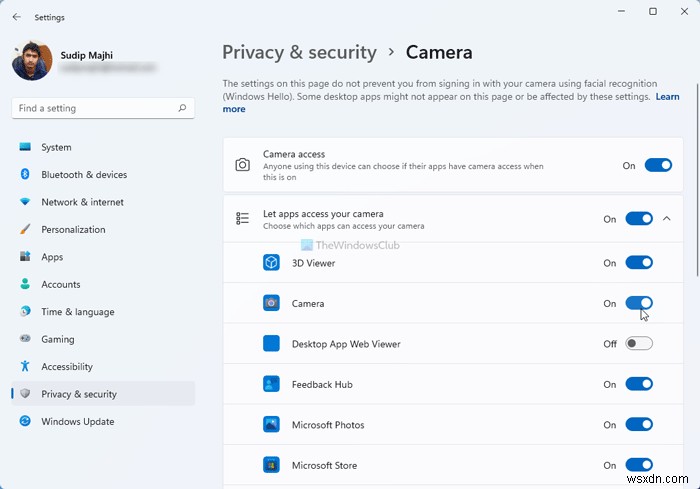The height and width of the screenshot is (489, 700).
Task: Click the Feedback Hub app icon
Action: click(271, 384)
